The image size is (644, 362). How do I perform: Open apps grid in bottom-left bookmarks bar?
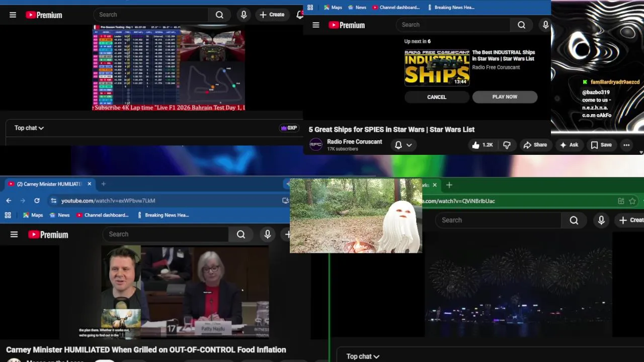[x=8, y=215]
